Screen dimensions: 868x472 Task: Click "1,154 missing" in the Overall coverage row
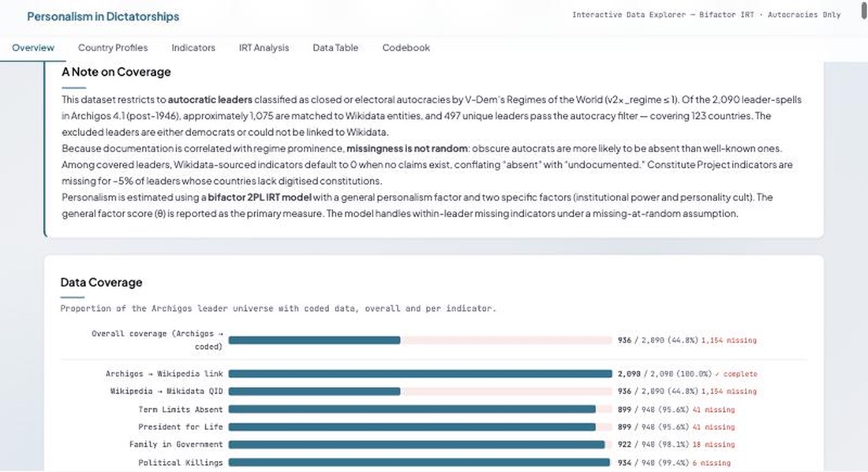pyautogui.click(x=728, y=340)
